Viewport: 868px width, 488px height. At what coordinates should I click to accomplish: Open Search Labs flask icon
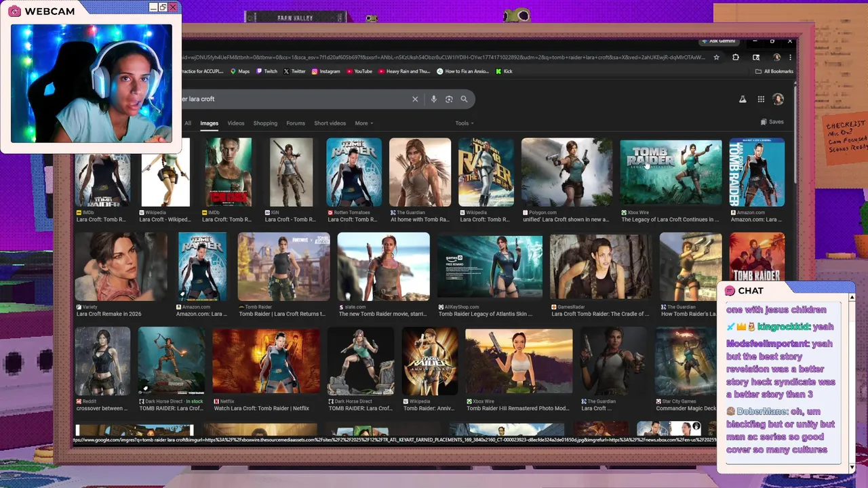tap(743, 99)
